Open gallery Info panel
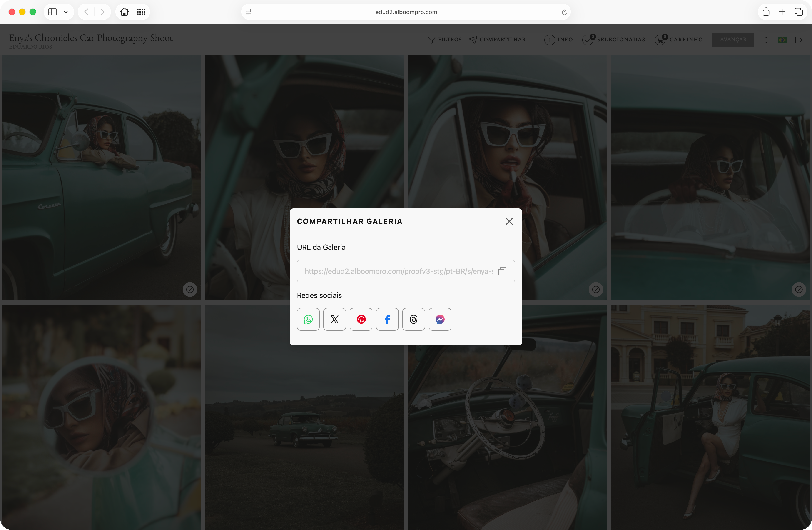The width and height of the screenshot is (812, 530). tap(558, 40)
